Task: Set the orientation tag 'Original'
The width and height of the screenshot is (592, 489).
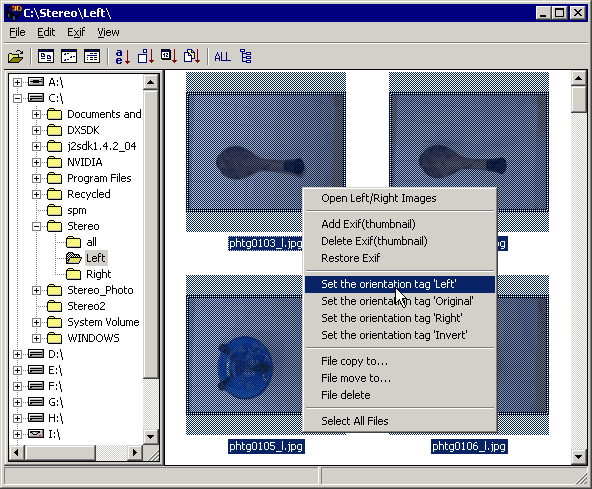Action: click(400, 301)
